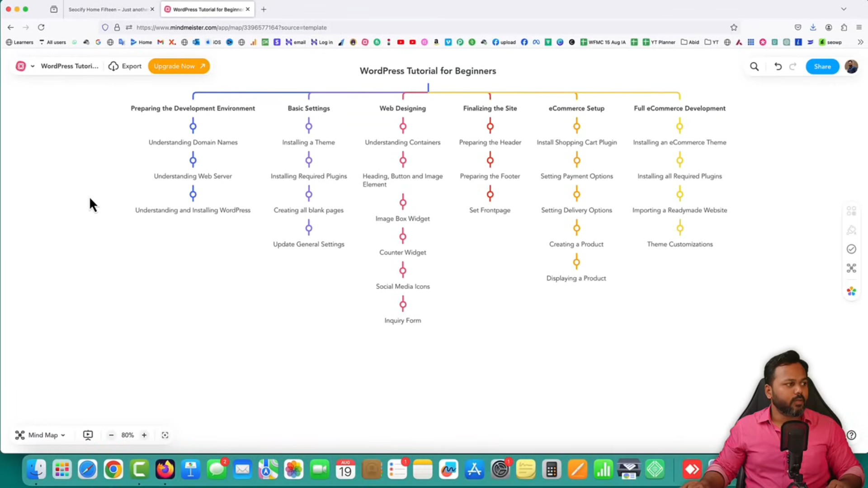Open Google Chrome from the dock
This screenshot has width=868, height=488.
pos(113,469)
